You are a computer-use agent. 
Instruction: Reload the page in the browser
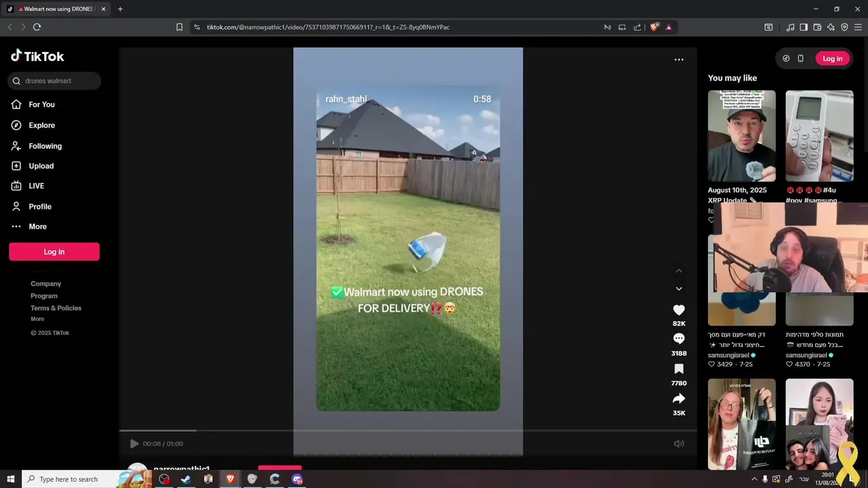[37, 27]
